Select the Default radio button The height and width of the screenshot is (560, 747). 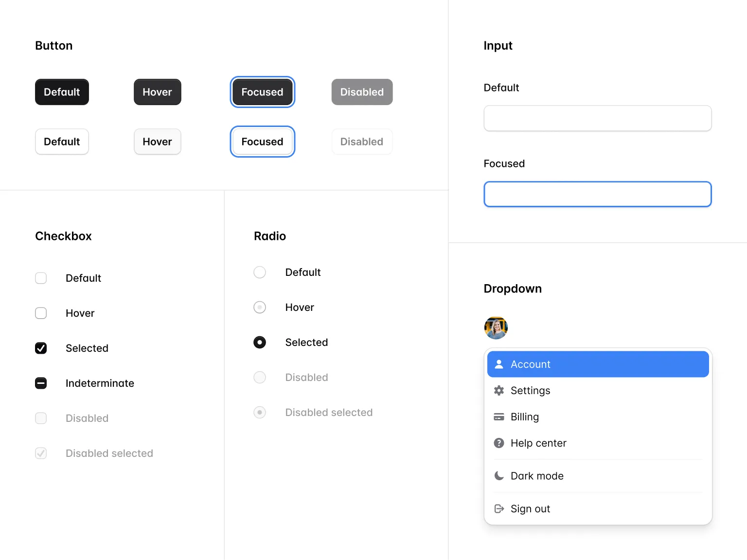[x=260, y=272]
